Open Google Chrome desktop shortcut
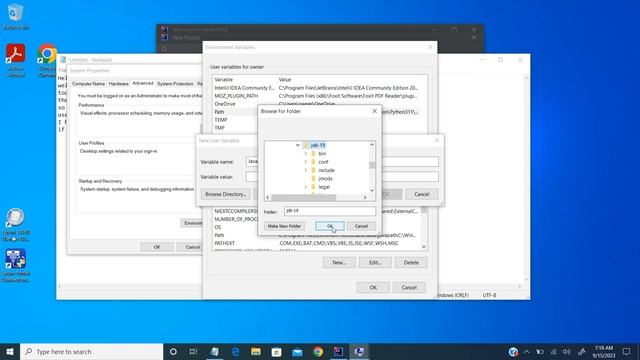Viewport: 640px width, 360px height. 47,60
